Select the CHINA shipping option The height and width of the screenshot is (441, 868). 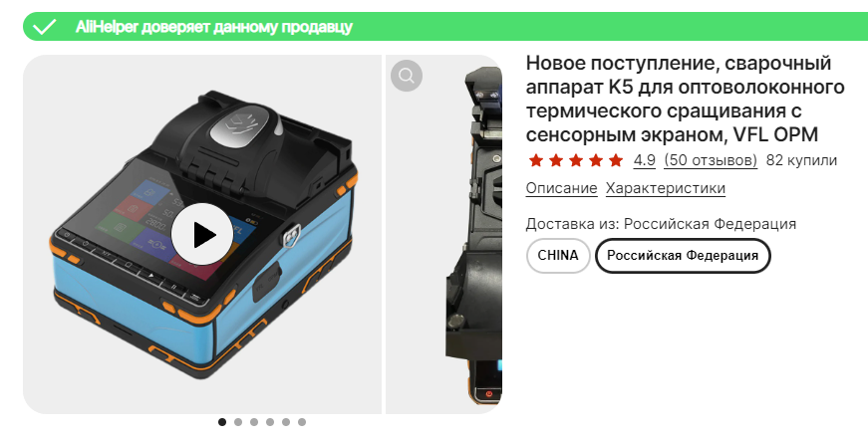pos(558,255)
